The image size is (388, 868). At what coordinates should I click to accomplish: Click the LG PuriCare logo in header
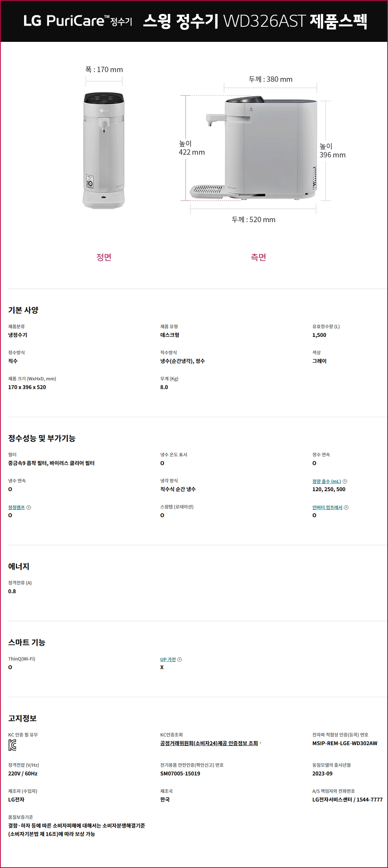click(78, 21)
